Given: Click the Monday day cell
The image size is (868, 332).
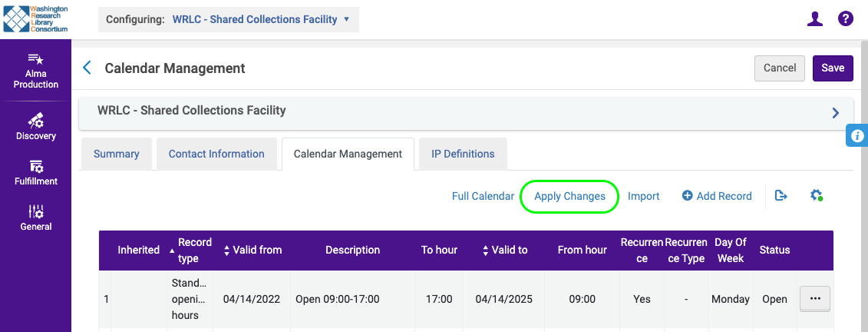Looking at the screenshot, I should 730,299.
